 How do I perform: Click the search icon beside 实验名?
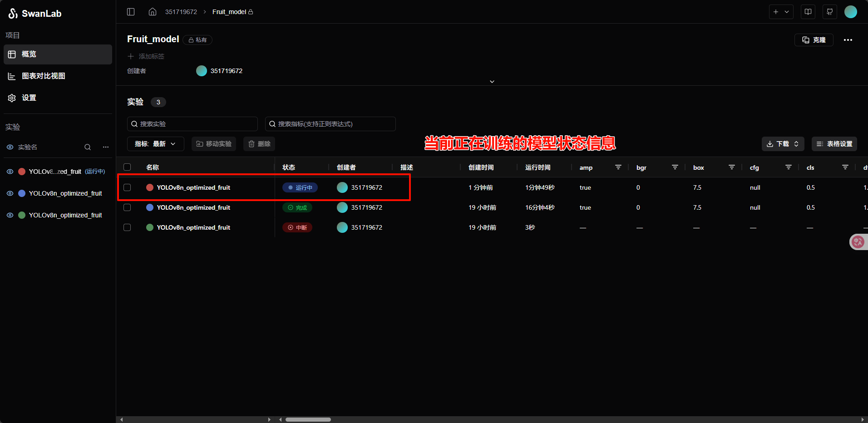88,147
